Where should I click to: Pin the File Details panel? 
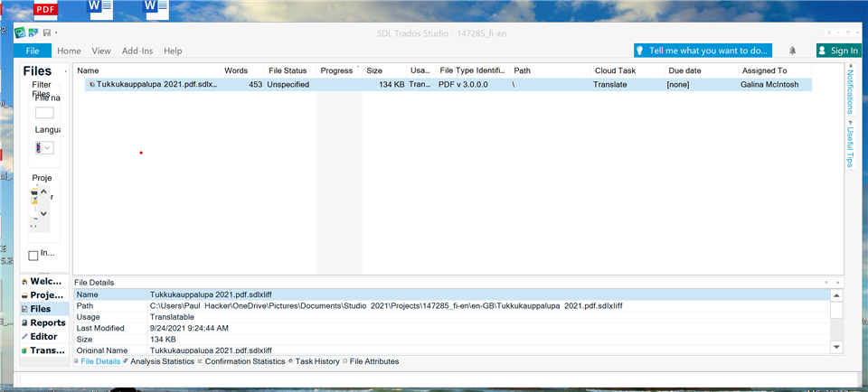point(826,282)
